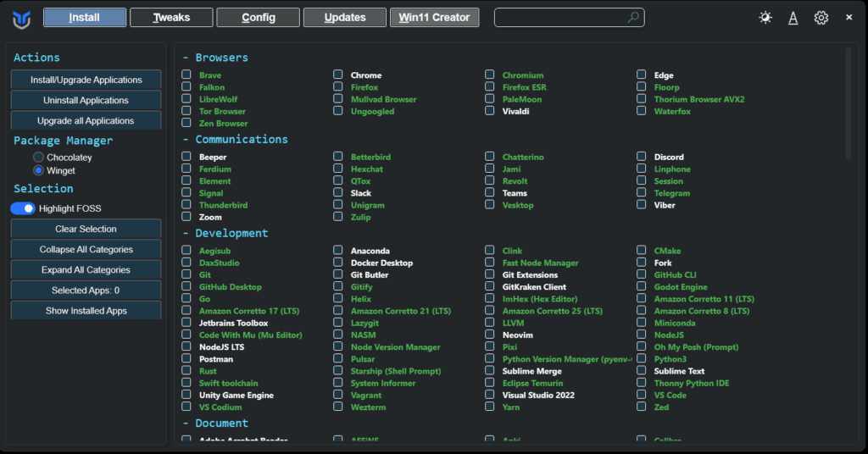Open the settings gear menu
The image size is (868, 454).
pos(821,18)
